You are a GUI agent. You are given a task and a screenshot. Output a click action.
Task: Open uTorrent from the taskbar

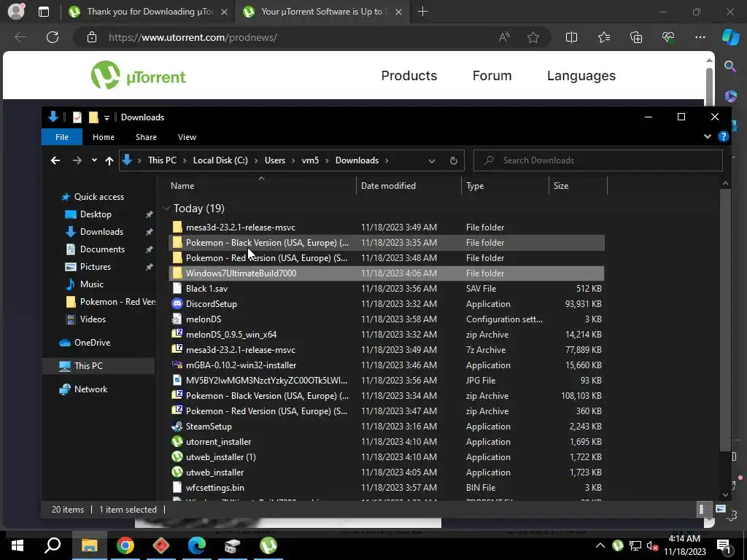(x=268, y=545)
